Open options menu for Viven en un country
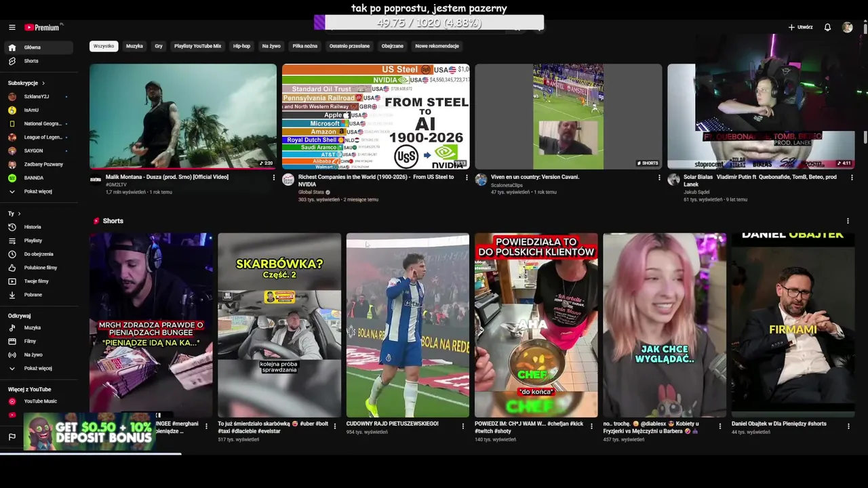868x488 pixels. 659,178
